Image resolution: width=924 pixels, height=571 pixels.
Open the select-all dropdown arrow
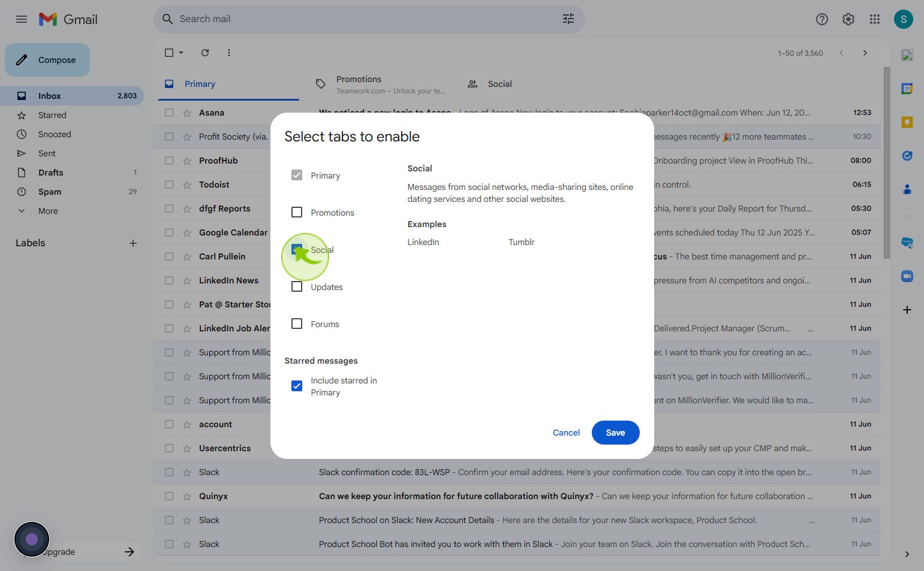[x=181, y=53]
